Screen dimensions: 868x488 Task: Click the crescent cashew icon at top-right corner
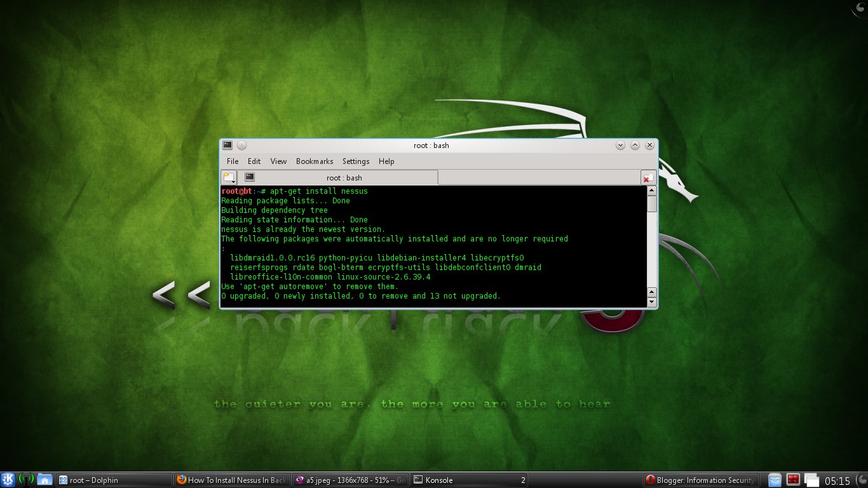pyautogui.click(x=860, y=8)
